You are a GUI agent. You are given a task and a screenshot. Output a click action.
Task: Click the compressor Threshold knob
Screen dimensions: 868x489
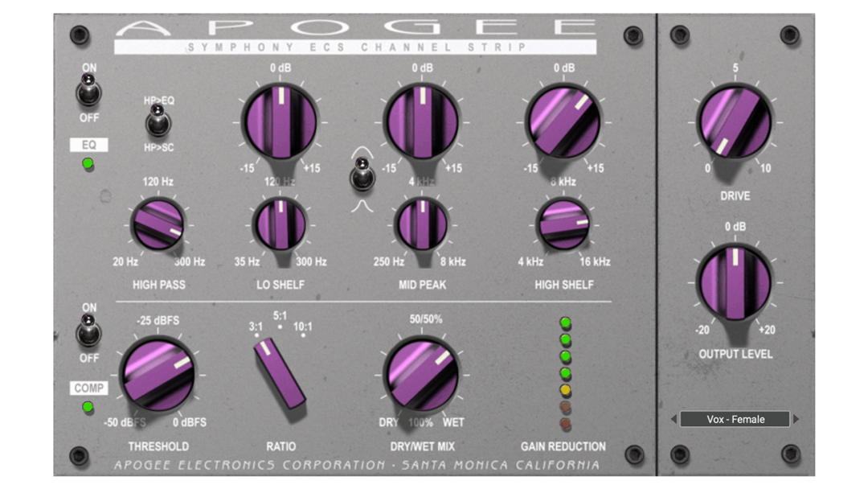(158, 374)
